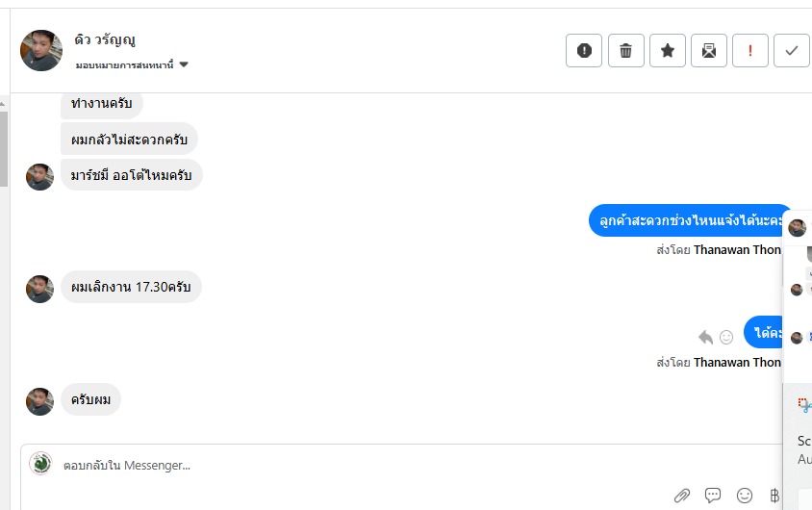Open saved replies speech bubble icon
The width and height of the screenshot is (812, 510).
(x=713, y=496)
